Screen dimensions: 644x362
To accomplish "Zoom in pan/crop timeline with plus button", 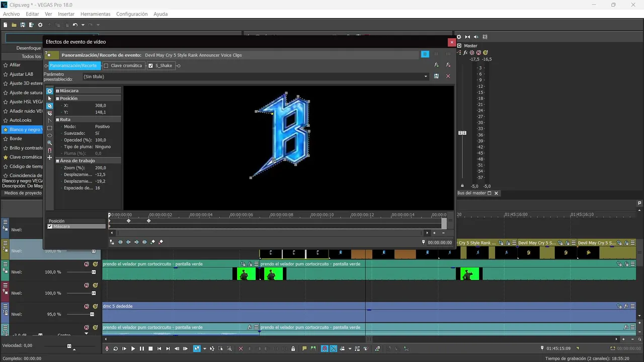I will 435,233.
